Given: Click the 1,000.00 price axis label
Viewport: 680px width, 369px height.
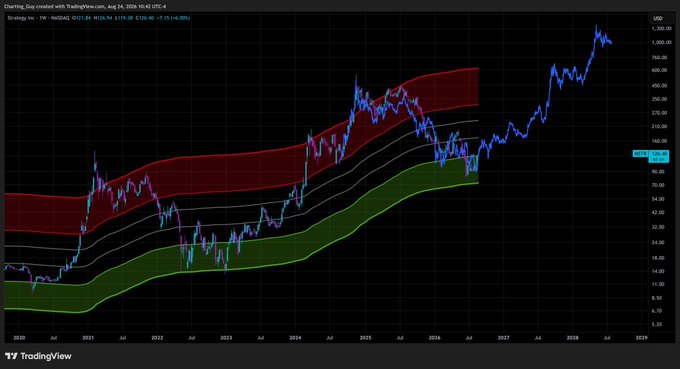Looking at the screenshot, I should pyautogui.click(x=661, y=42).
